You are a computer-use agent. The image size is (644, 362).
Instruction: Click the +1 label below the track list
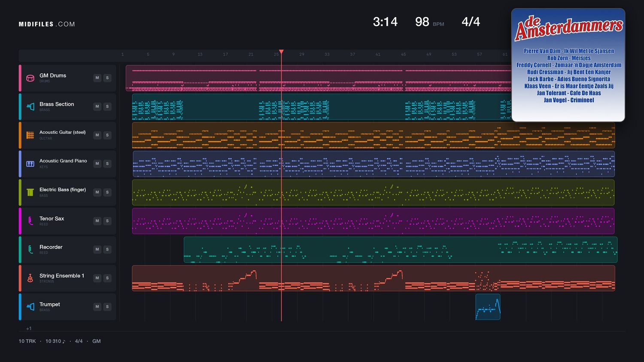point(29,329)
